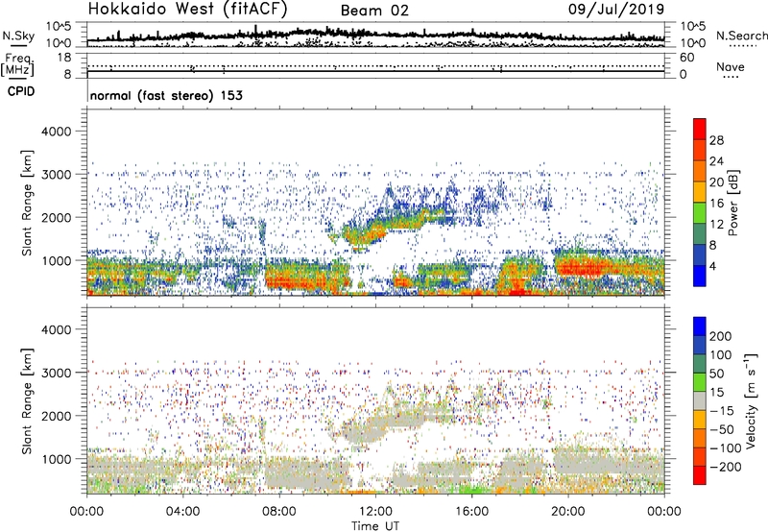Viewport: 768px width, 532px height.
Task: Click the 3000 tick on the power panel
Action: tap(57, 175)
